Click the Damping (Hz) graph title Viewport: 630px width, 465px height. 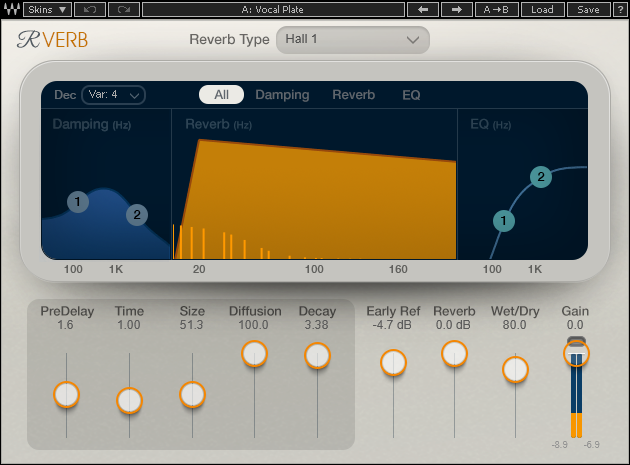coord(92,125)
